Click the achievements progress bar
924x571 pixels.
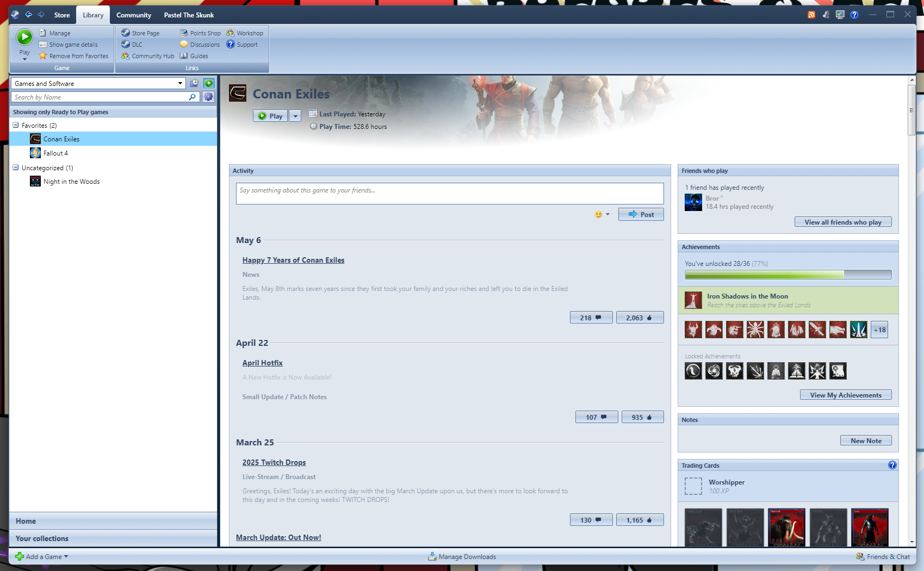788,275
